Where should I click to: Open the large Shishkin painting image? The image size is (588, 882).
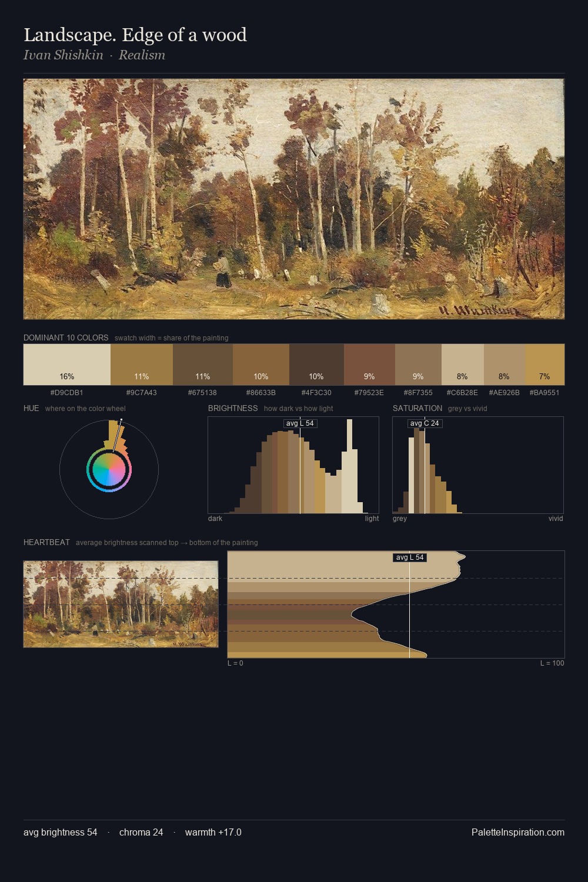294,199
